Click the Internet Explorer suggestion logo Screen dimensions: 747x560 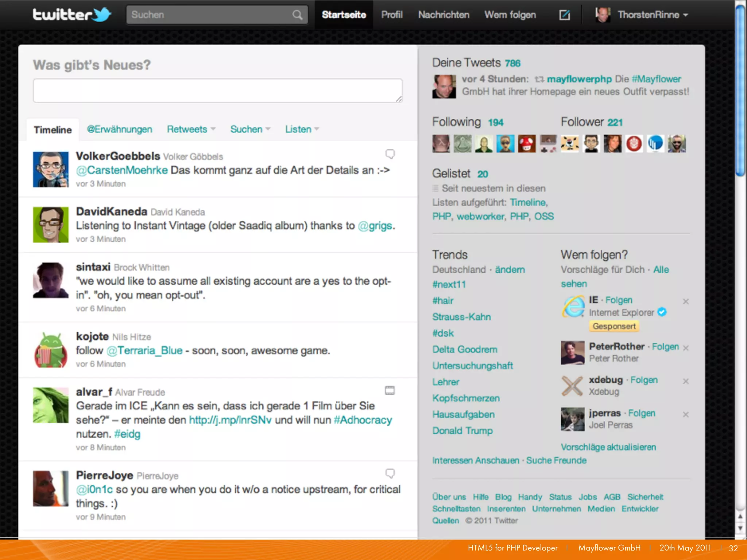click(573, 307)
